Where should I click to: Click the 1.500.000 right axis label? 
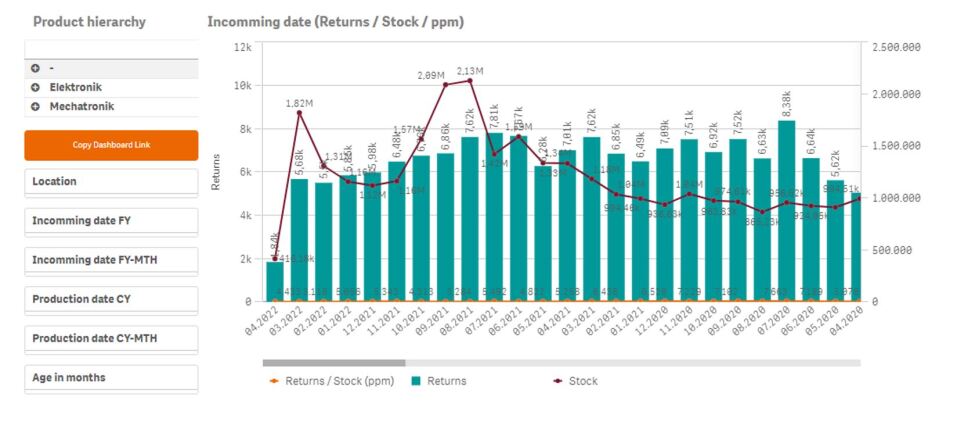[896, 146]
